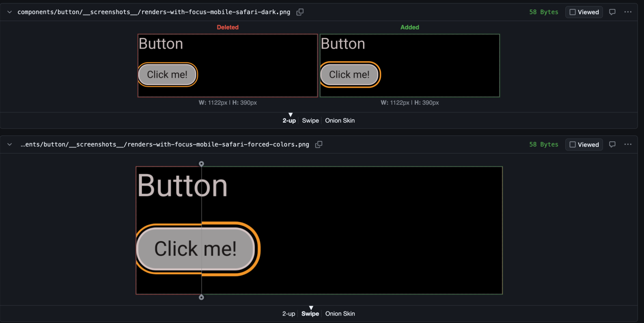Viewport: 644px width, 323px height.
Task: Open more options menu for forced-colors.png
Action: point(628,144)
